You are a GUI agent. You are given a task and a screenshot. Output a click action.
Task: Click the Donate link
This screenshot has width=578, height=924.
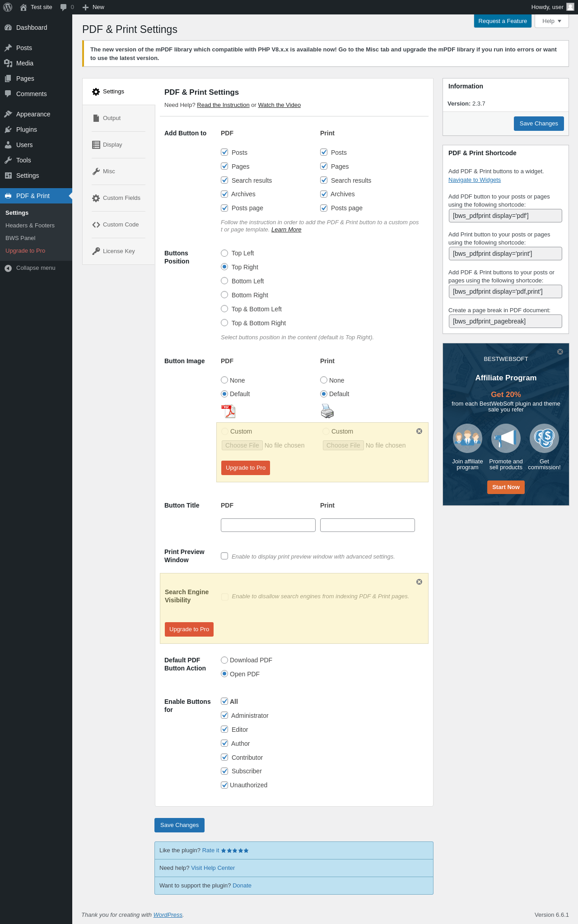(242, 886)
